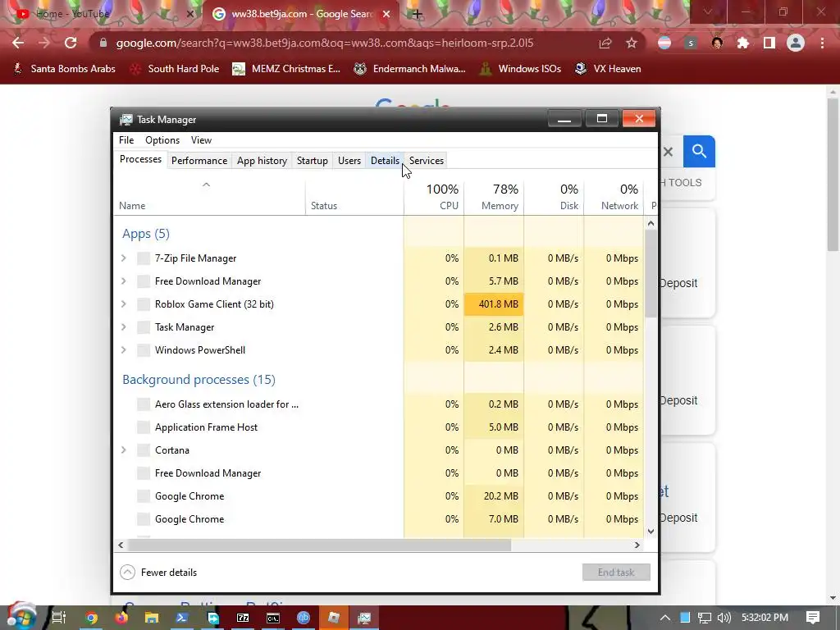Open the MEMZ Christmas bookmark
Viewport: 840px width, 630px height.
(286, 69)
